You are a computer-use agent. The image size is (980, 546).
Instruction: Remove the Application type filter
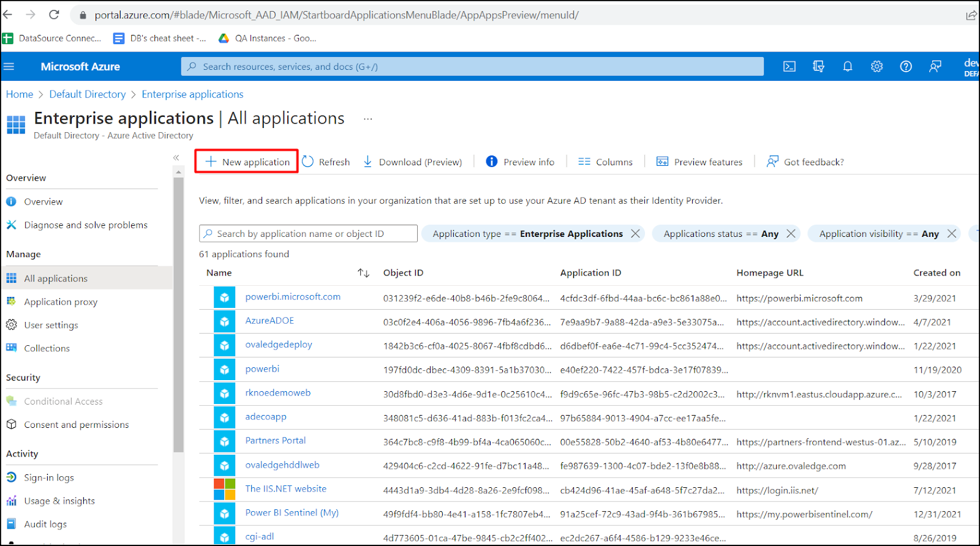[x=635, y=233]
